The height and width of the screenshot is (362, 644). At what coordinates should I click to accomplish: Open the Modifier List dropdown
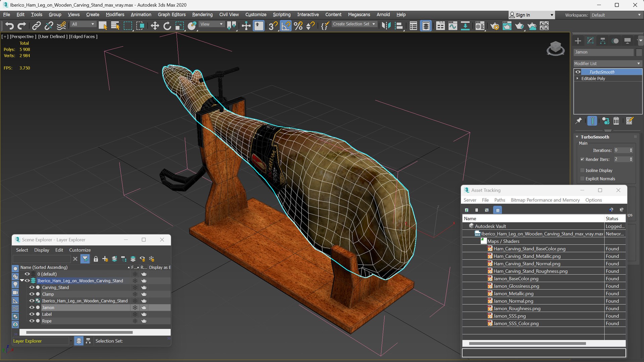point(607,63)
